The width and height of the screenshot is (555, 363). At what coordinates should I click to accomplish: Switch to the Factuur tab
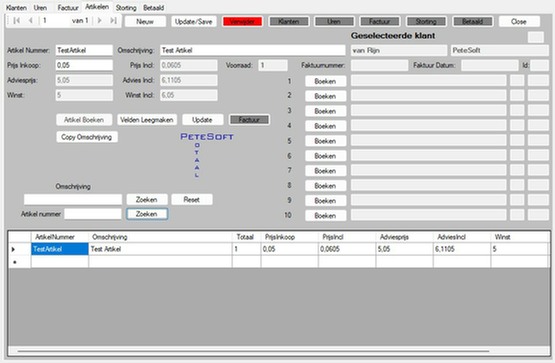(x=68, y=7)
